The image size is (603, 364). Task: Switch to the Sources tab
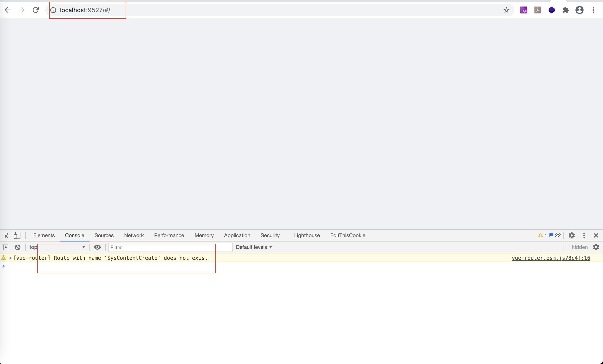click(104, 235)
